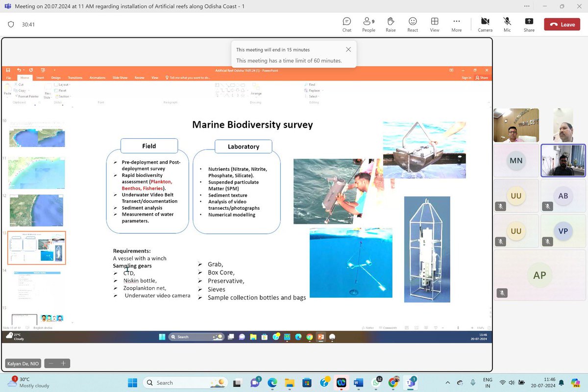Open the React emoji options
This screenshot has width=588, height=392.
point(413,24)
